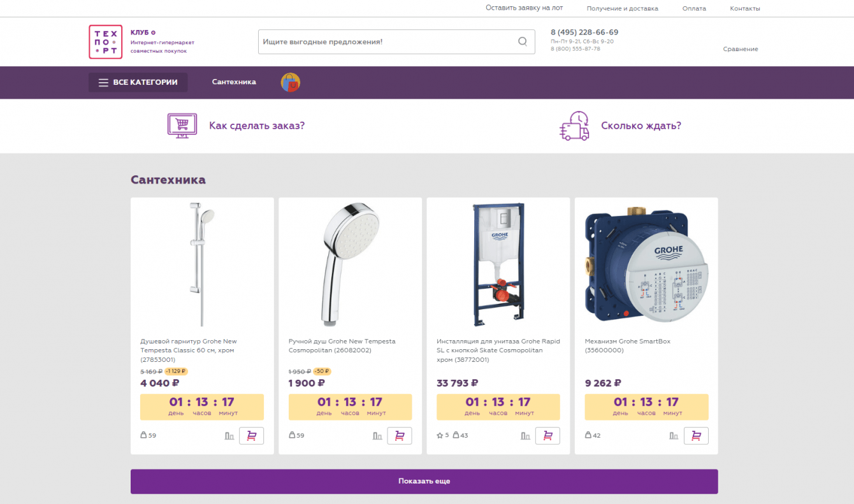Open the Grohe Rapid SL product image
854x504 pixels.
(498, 264)
